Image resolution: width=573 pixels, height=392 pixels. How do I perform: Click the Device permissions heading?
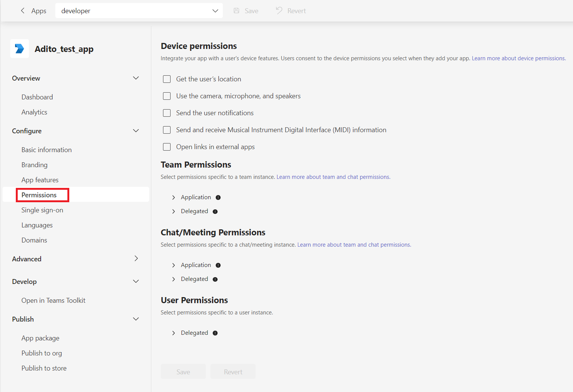tap(199, 46)
